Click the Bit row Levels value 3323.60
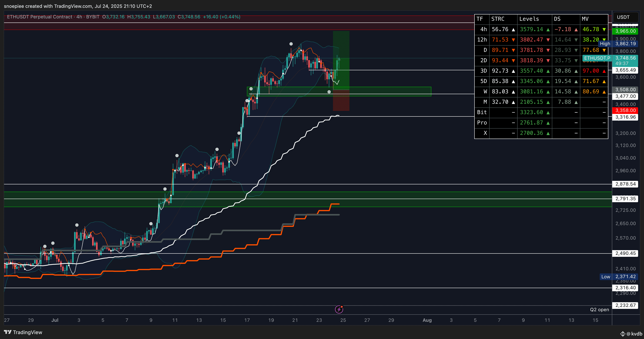 [x=532, y=112]
